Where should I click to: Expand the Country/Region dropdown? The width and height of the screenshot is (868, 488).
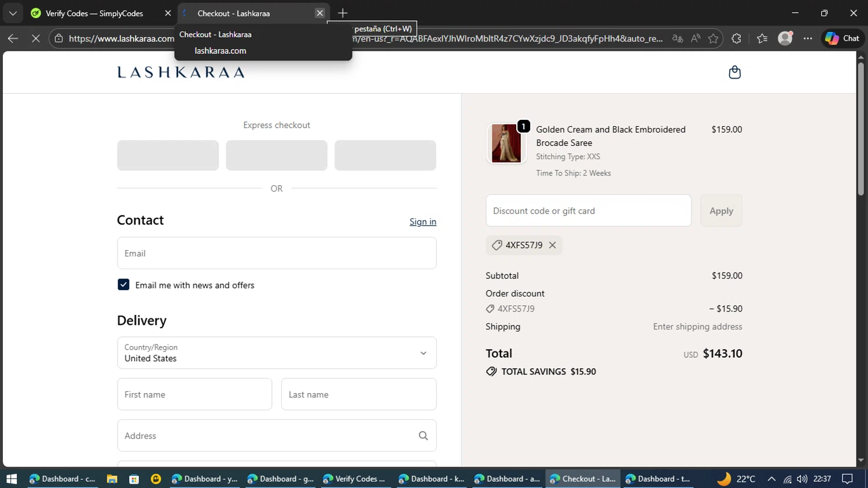277,353
